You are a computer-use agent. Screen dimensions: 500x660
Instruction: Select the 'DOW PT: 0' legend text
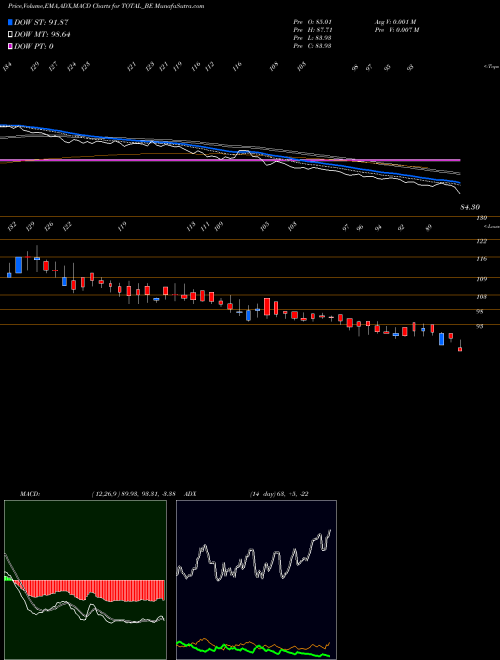pos(34,46)
